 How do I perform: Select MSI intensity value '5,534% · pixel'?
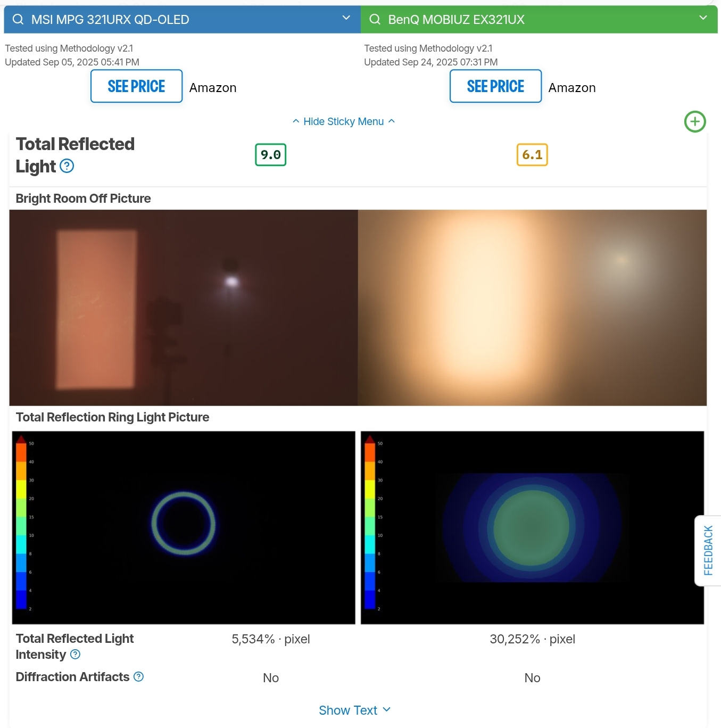pos(271,639)
